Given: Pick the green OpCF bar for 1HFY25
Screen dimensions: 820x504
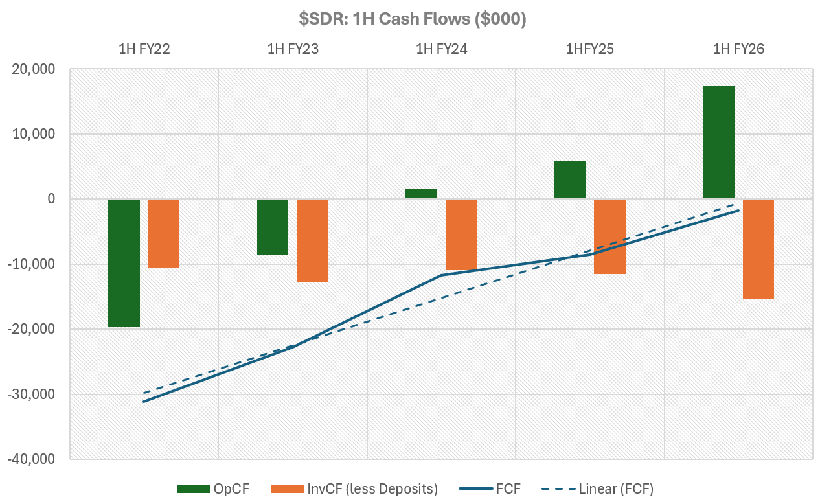Looking at the screenshot, I should tap(570, 180).
